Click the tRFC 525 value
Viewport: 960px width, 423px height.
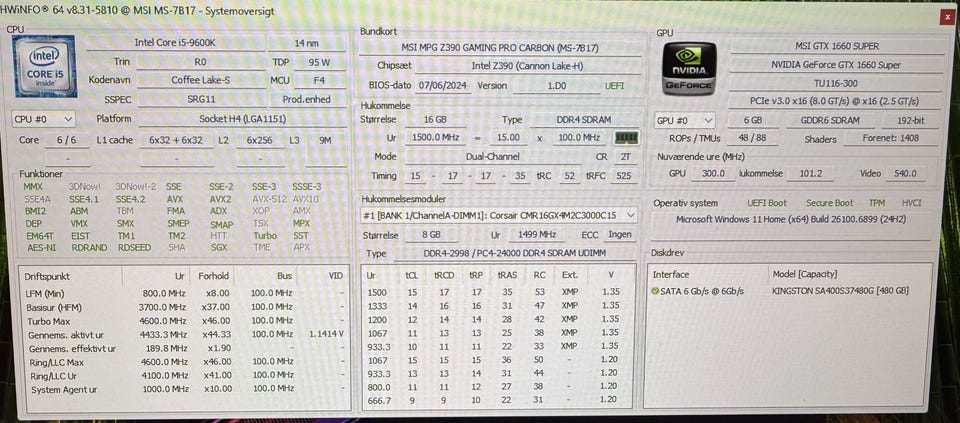click(x=623, y=176)
